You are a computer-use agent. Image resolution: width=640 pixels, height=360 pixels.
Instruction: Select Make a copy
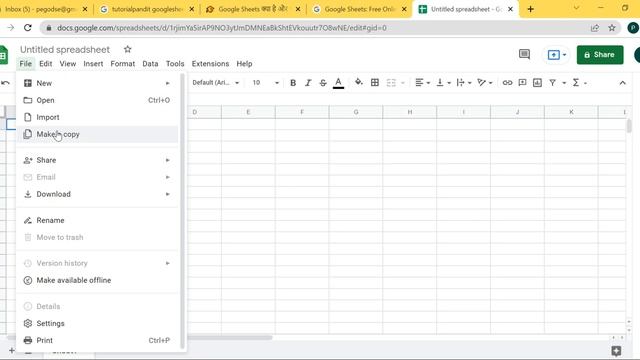pos(97,134)
